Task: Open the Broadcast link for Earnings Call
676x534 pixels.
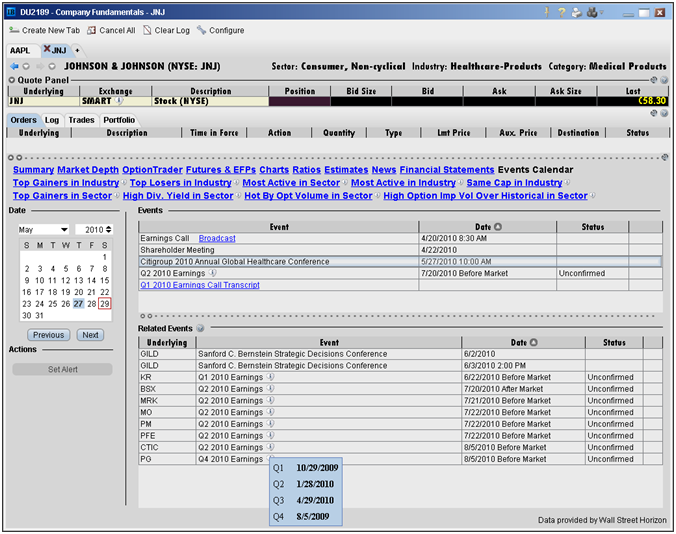Action: pyautogui.click(x=217, y=239)
